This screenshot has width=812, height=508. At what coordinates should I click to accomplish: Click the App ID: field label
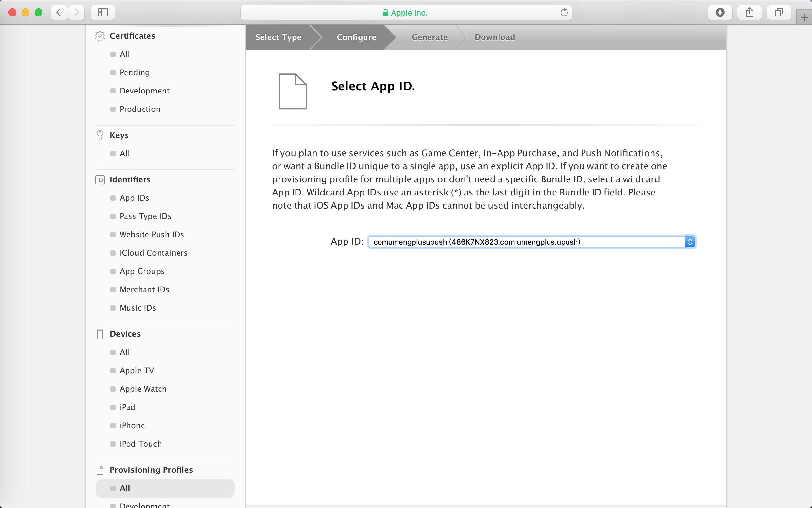(x=347, y=242)
